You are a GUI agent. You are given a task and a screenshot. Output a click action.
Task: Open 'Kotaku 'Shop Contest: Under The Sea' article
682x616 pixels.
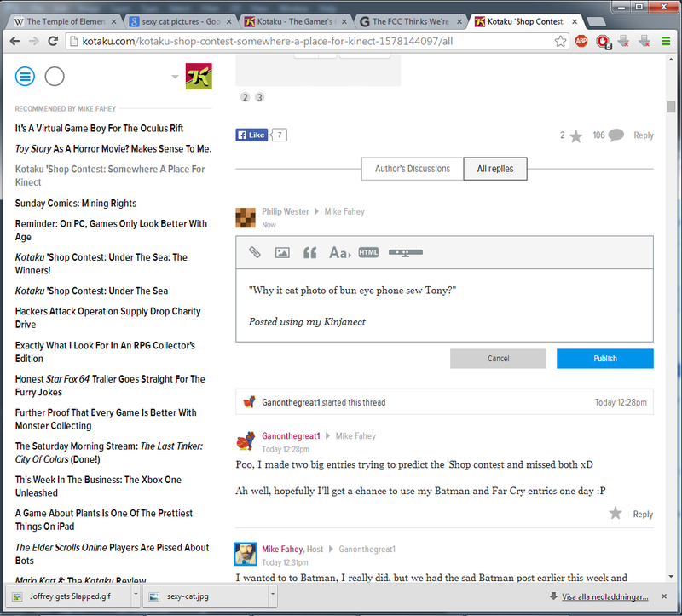pyautogui.click(x=91, y=291)
